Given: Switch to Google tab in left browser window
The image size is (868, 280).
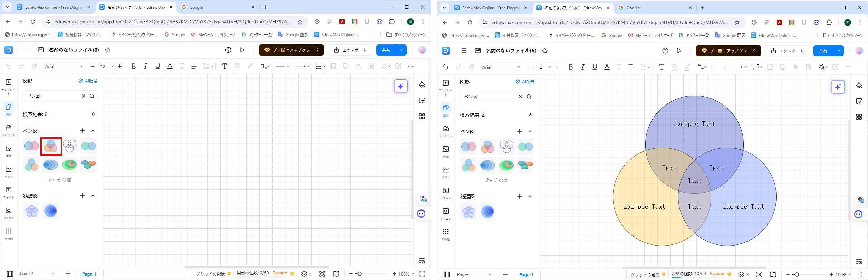Looking at the screenshot, I should 218,7.
